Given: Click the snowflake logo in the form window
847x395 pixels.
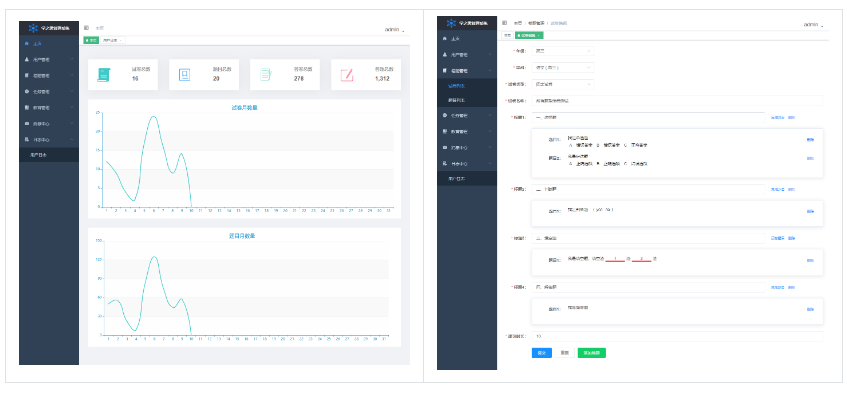Looking at the screenshot, I should click(451, 23).
